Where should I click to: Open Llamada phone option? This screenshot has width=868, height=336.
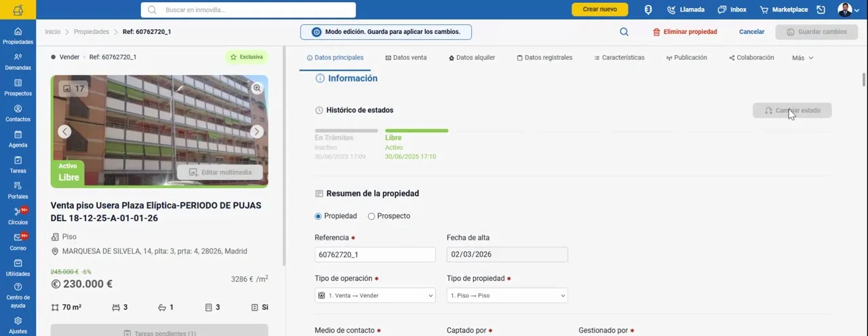click(686, 10)
